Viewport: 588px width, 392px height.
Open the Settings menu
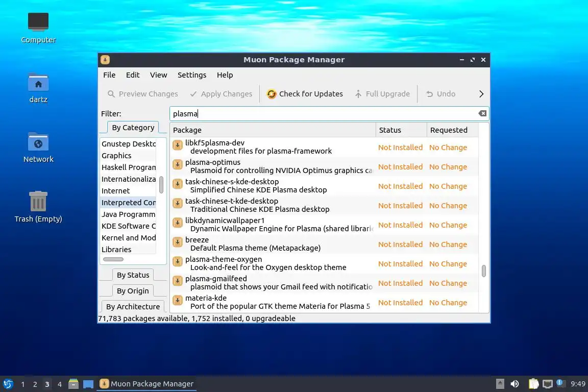tap(192, 75)
